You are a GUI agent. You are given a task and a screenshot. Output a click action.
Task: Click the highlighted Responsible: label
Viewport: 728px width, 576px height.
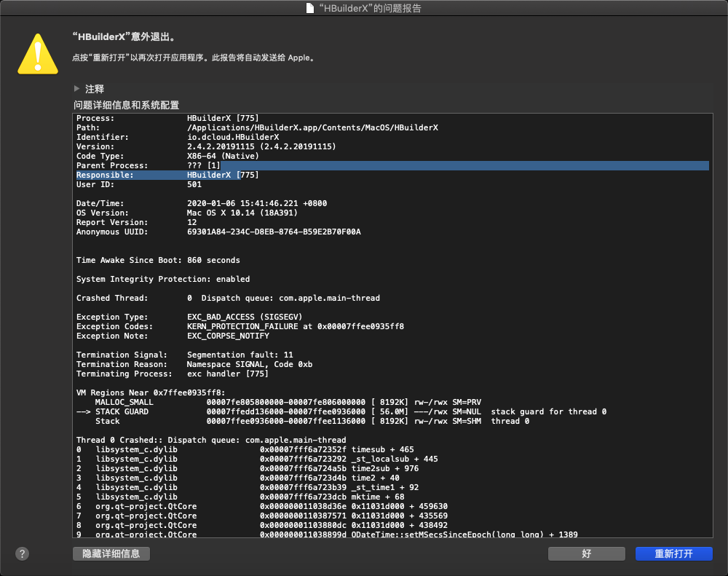(x=105, y=175)
